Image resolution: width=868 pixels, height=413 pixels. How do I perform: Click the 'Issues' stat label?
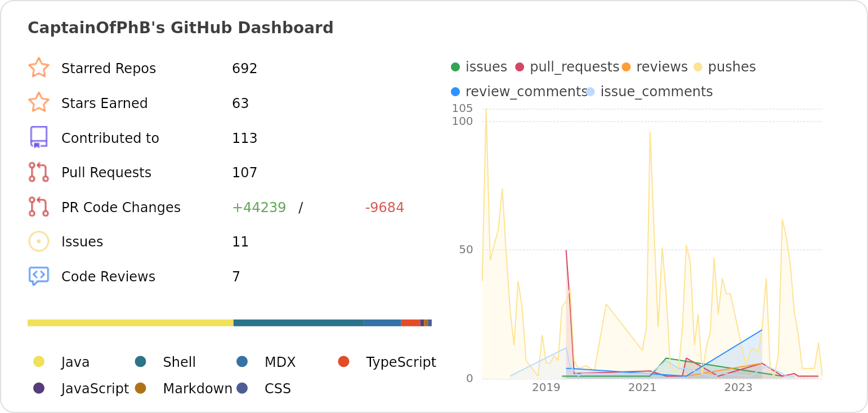82,242
